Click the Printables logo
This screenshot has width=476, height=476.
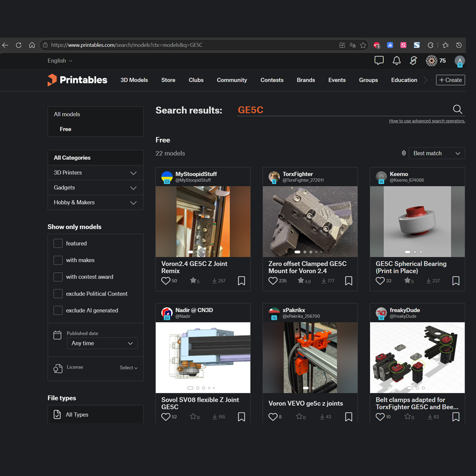point(78,80)
